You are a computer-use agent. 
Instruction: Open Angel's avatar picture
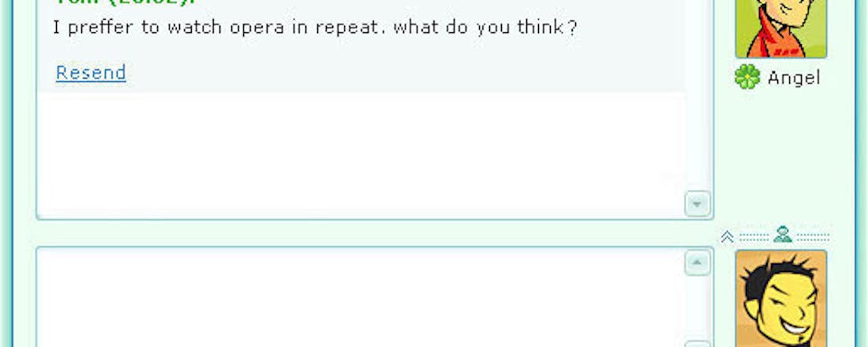[780, 28]
